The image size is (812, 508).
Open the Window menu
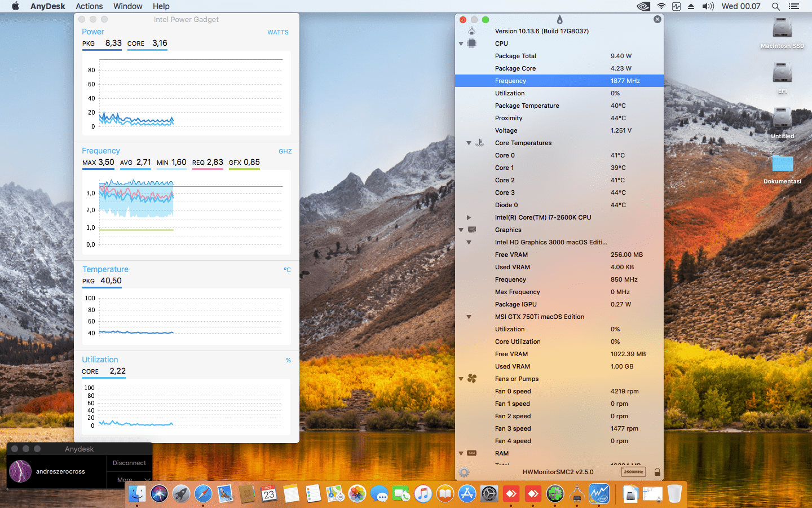[x=127, y=6]
